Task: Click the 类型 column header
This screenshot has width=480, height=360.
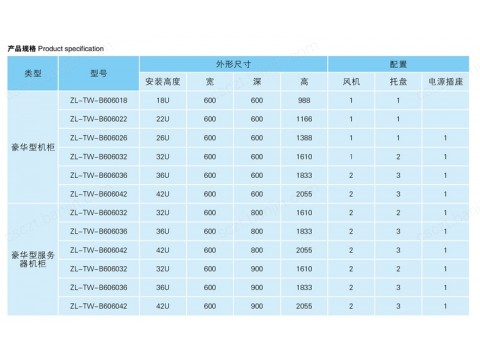Action: (x=33, y=73)
